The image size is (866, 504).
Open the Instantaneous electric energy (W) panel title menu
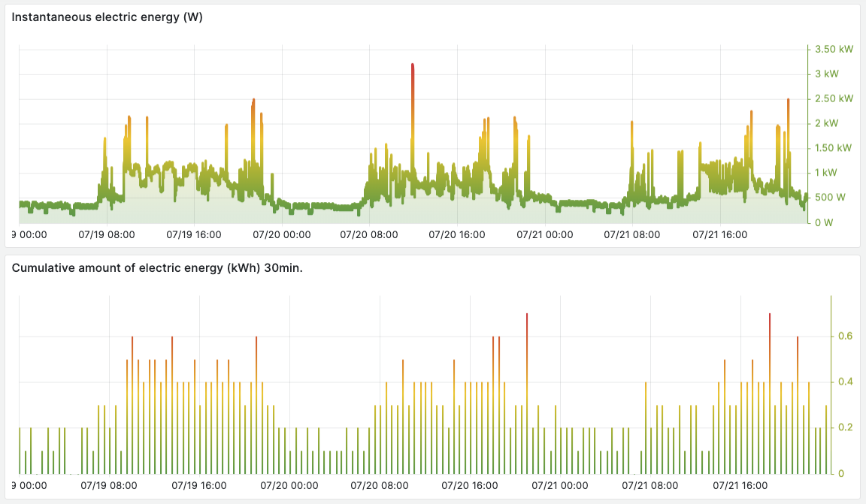click(107, 18)
